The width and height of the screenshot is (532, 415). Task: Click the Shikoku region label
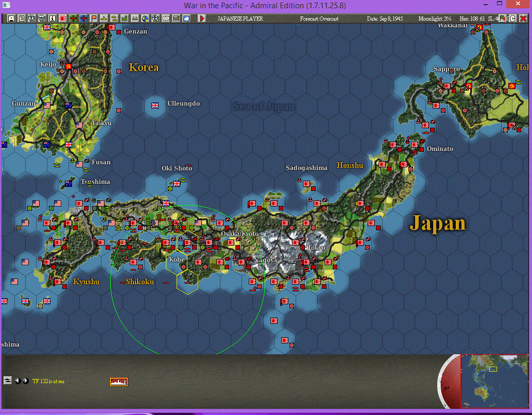(140, 282)
